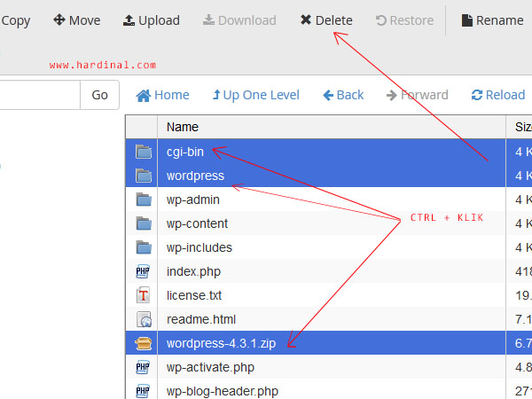Select the Rename toolbar label
The width and height of the screenshot is (532, 399).
499,20
